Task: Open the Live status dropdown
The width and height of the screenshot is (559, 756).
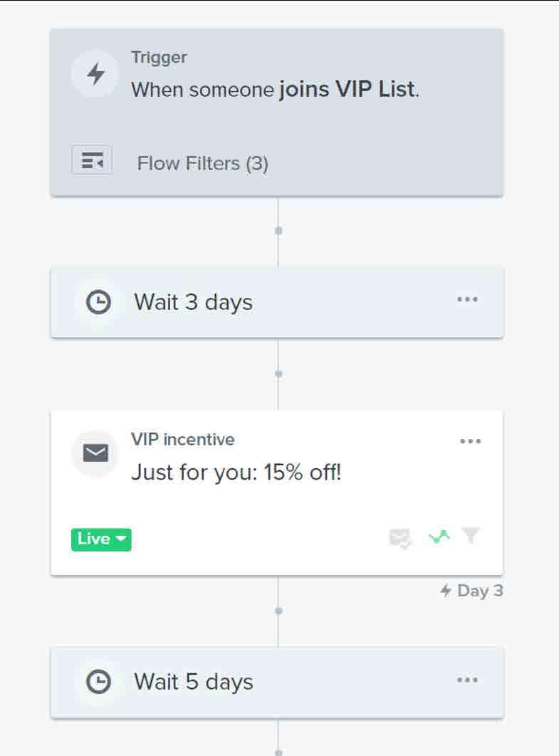Action: tap(101, 539)
